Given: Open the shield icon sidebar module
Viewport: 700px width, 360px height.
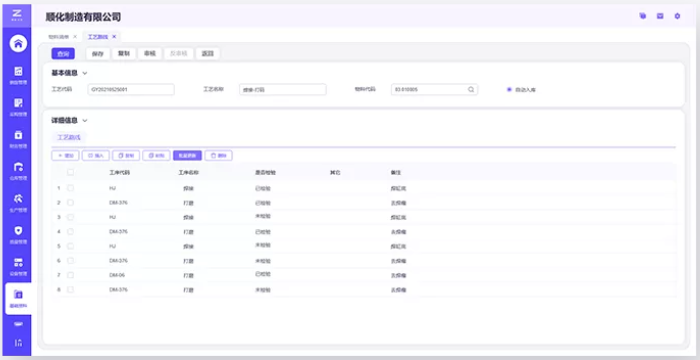Looking at the screenshot, I should tap(18, 234).
